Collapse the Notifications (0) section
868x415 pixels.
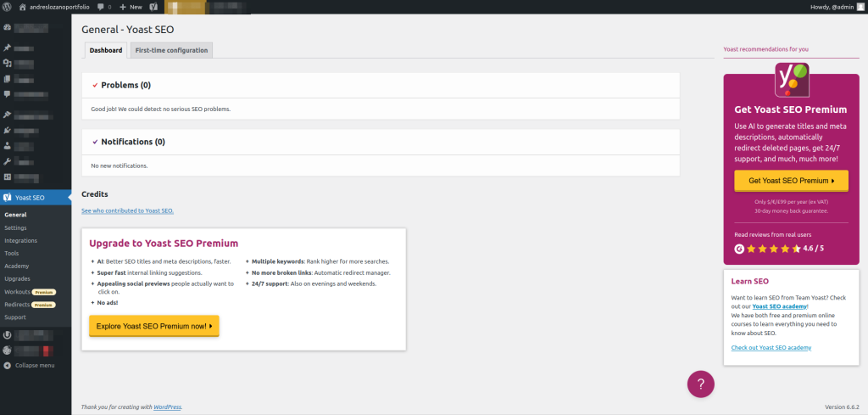(x=381, y=142)
